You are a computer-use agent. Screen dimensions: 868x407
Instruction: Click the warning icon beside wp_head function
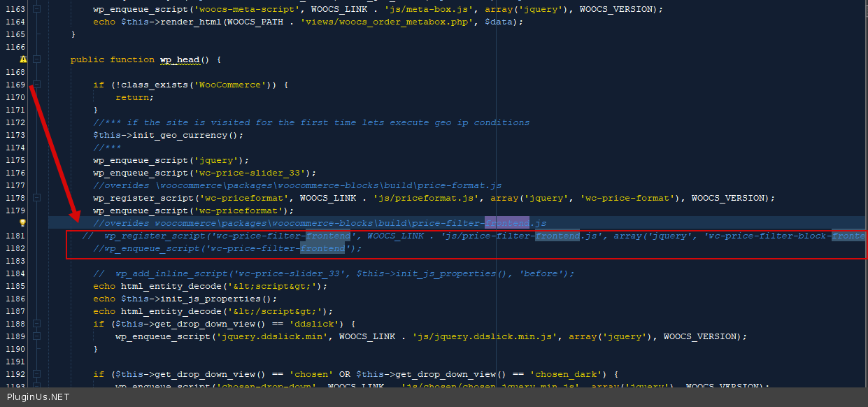[23, 59]
